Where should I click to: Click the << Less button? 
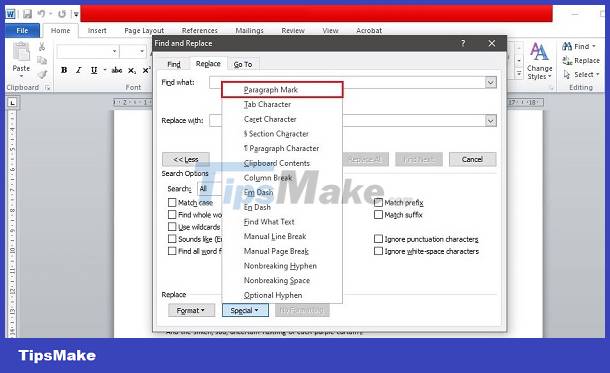pos(186,159)
